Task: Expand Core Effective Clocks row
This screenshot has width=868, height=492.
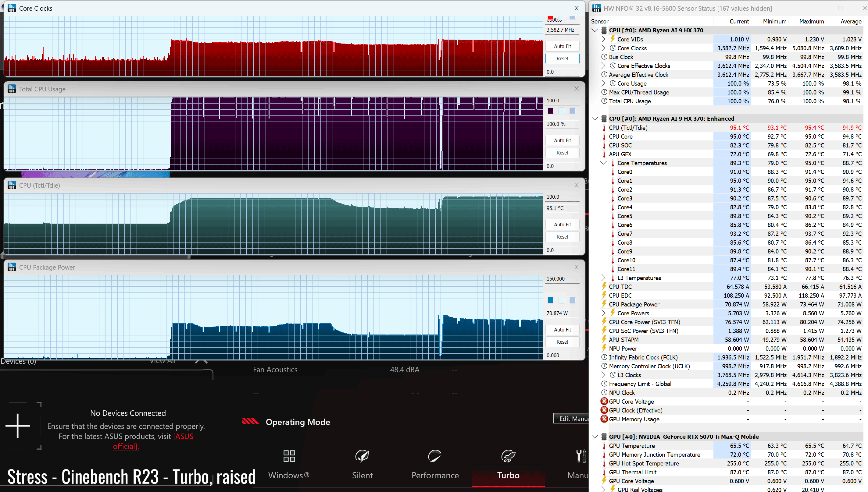Action: (603, 65)
